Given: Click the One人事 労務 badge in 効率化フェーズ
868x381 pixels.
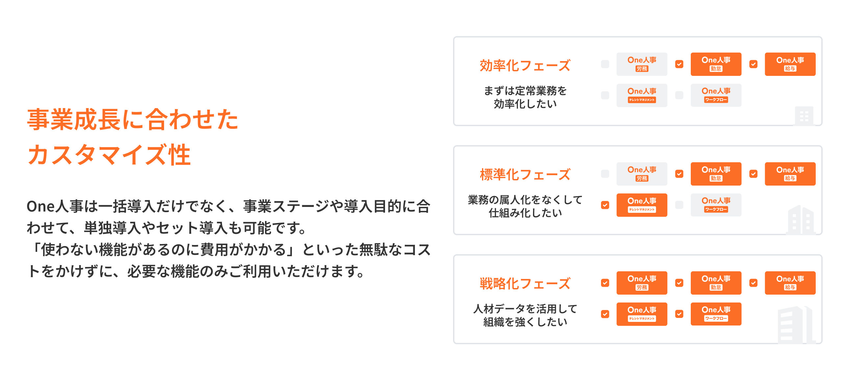Looking at the screenshot, I should [x=641, y=64].
